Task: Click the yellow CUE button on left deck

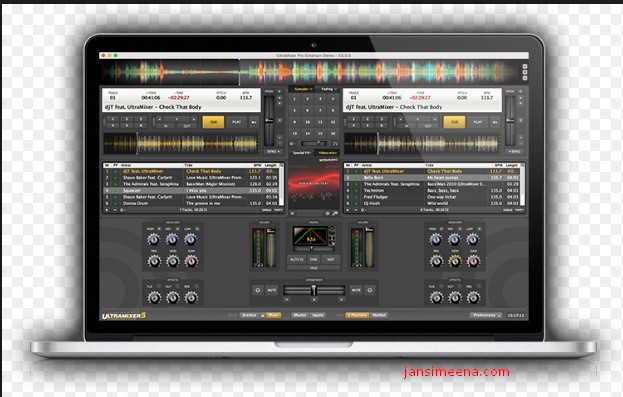Action: pyautogui.click(x=213, y=122)
